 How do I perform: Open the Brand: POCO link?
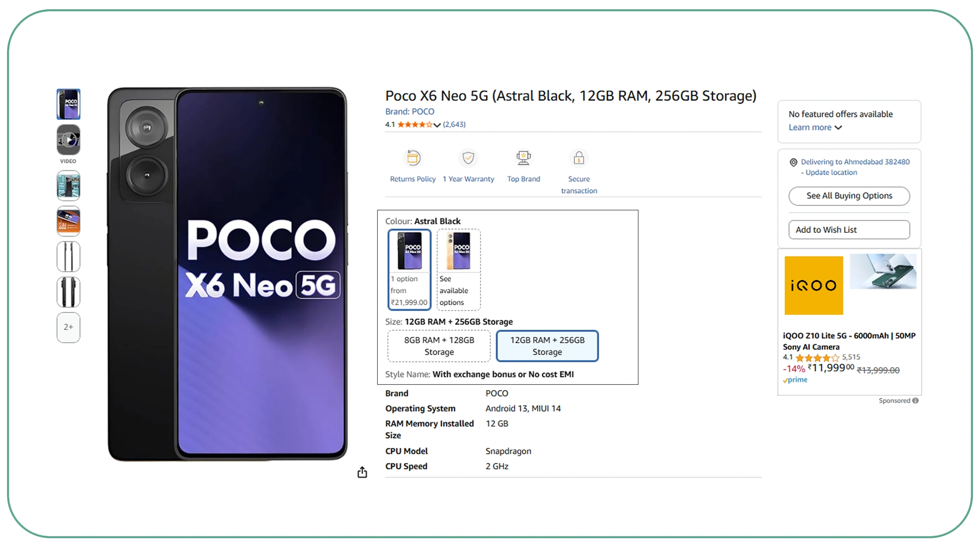pos(410,112)
